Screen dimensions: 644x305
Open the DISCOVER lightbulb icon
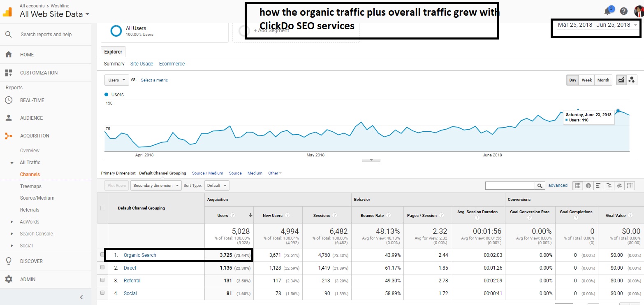(x=9, y=261)
